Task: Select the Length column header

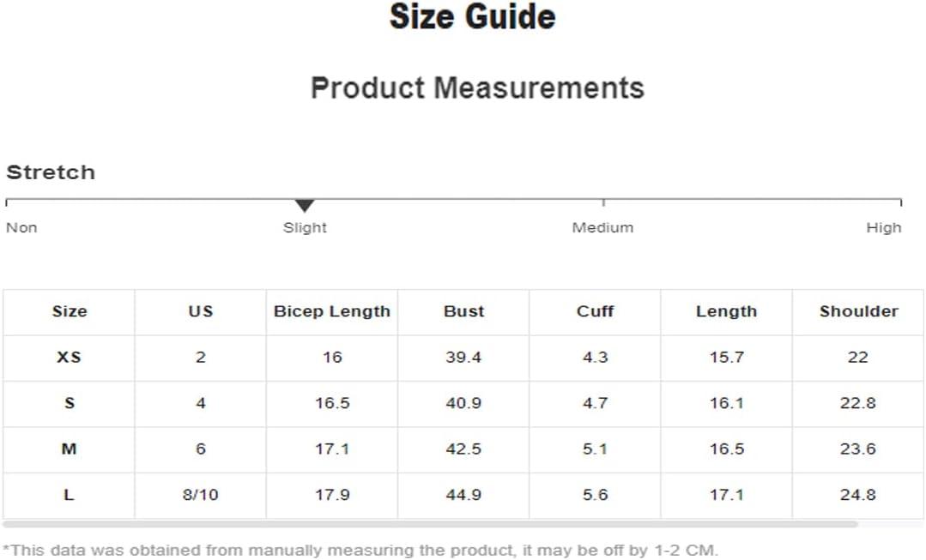Action: pyautogui.click(x=726, y=311)
